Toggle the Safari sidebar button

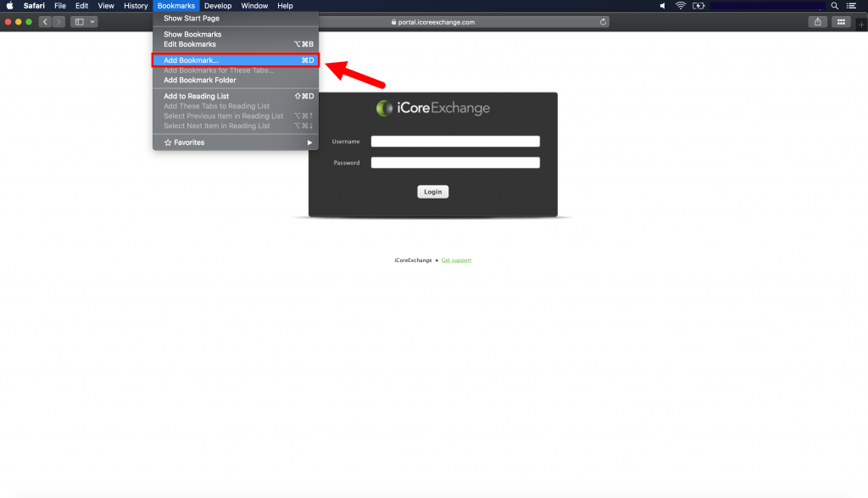coord(79,21)
